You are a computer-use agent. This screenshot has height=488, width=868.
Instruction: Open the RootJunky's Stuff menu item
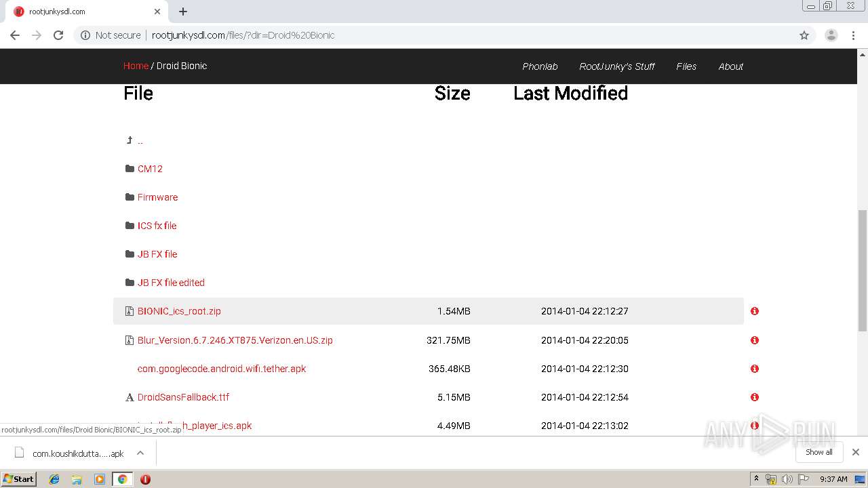click(x=617, y=66)
